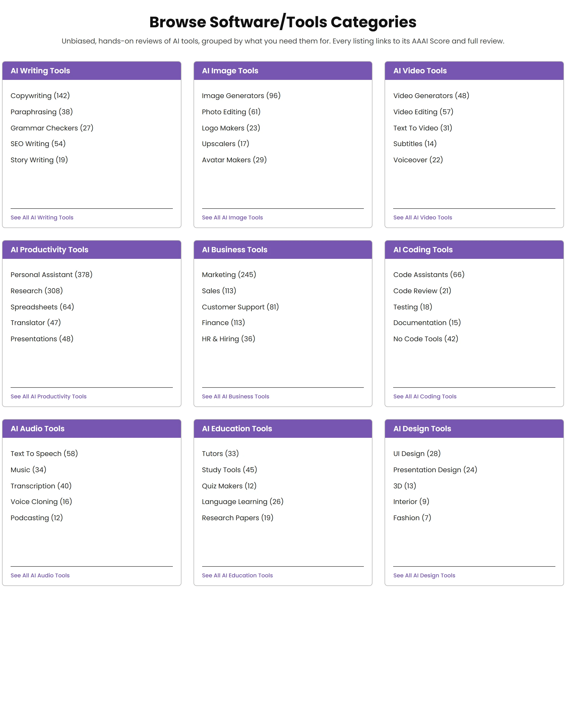This screenshot has width=566, height=728.
Task: Select Research (308) category
Action: point(37,291)
